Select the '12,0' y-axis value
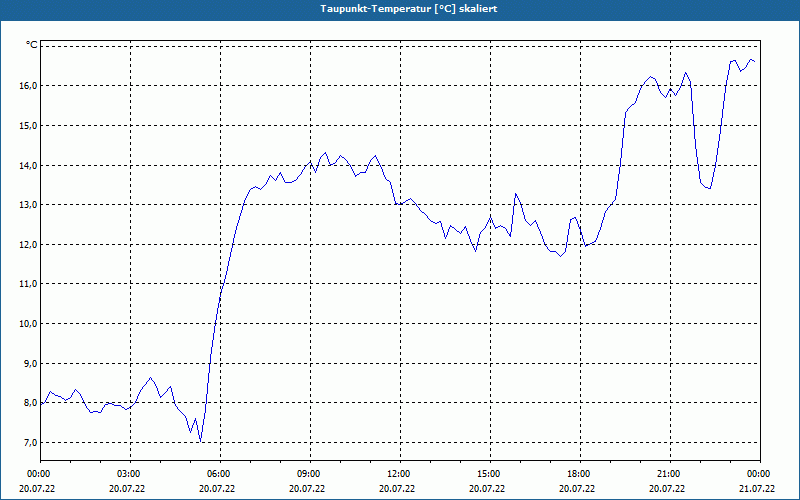This screenshot has height=500, width=800. coord(29,244)
